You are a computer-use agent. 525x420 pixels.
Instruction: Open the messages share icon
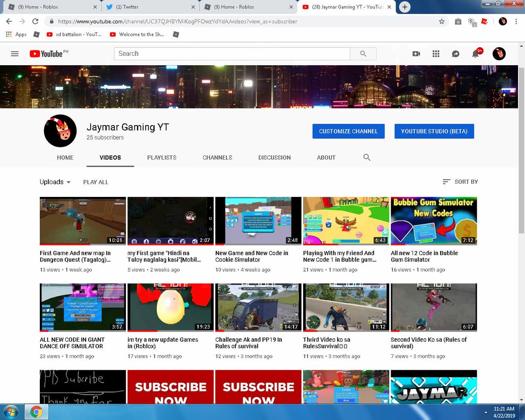pyautogui.click(x=455, y=53)
